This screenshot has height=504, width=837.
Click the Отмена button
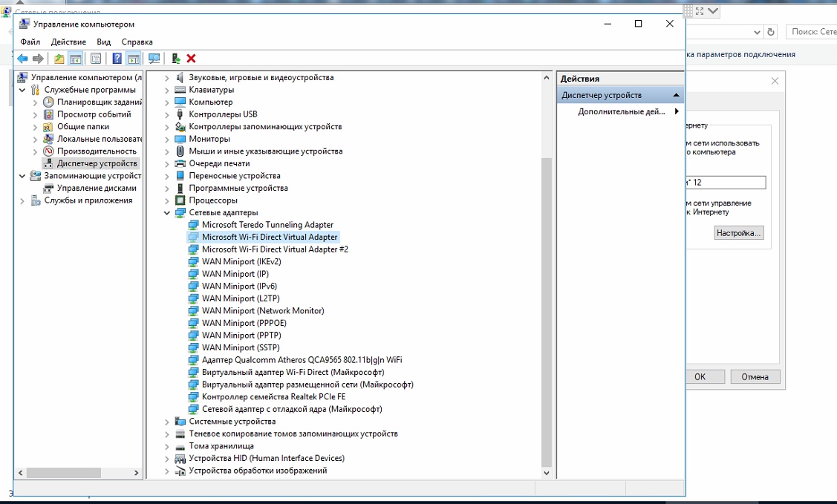(755, 377)
